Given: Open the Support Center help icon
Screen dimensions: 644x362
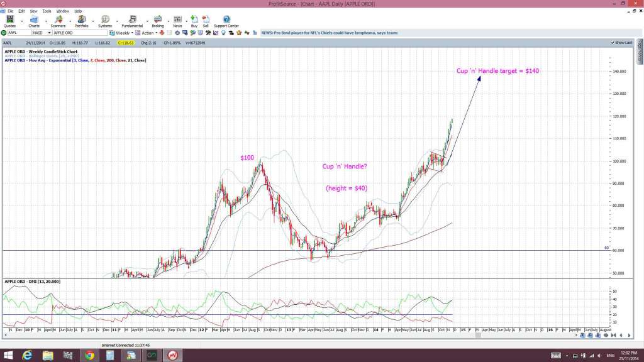Looking at the screenshot, I should click(226, 19).
